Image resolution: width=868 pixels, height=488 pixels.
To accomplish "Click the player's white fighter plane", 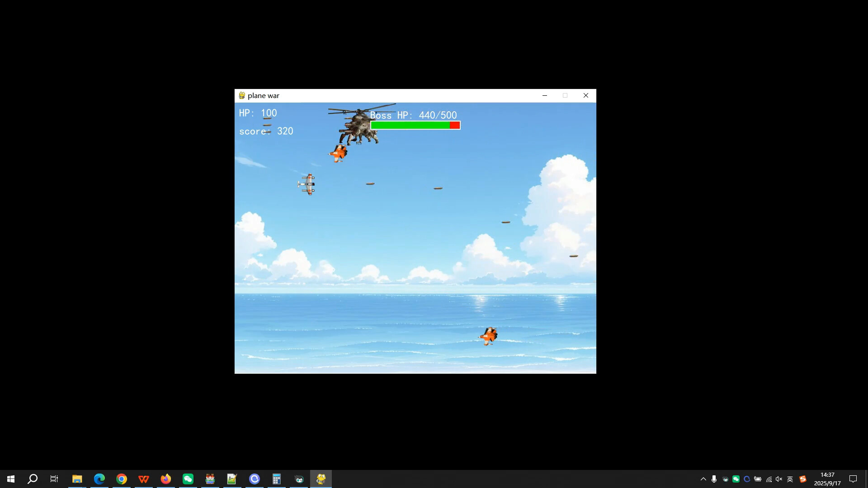I will tap(307, 184).
